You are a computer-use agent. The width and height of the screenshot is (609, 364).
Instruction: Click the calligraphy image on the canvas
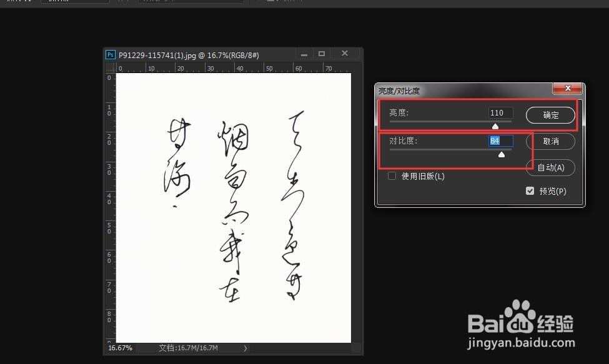pos(231,206)
